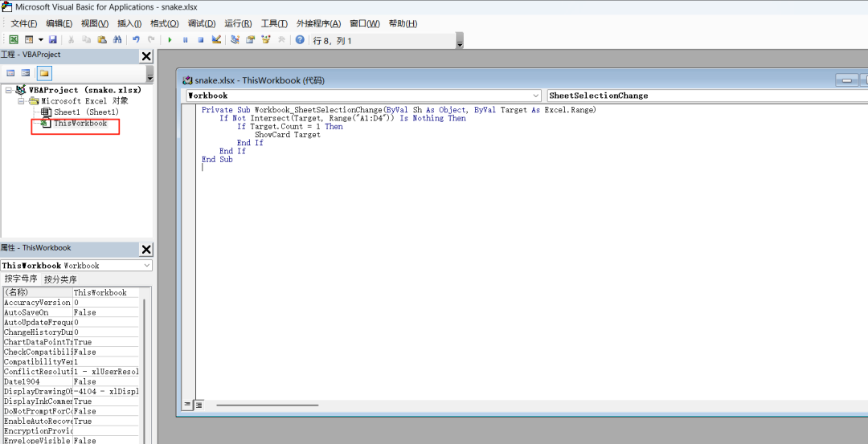The width and height of the screenshot is (868, 444).
Task: Collapse the VBAProject (snake.xlsx) tree node
Action: click(8, 90)
